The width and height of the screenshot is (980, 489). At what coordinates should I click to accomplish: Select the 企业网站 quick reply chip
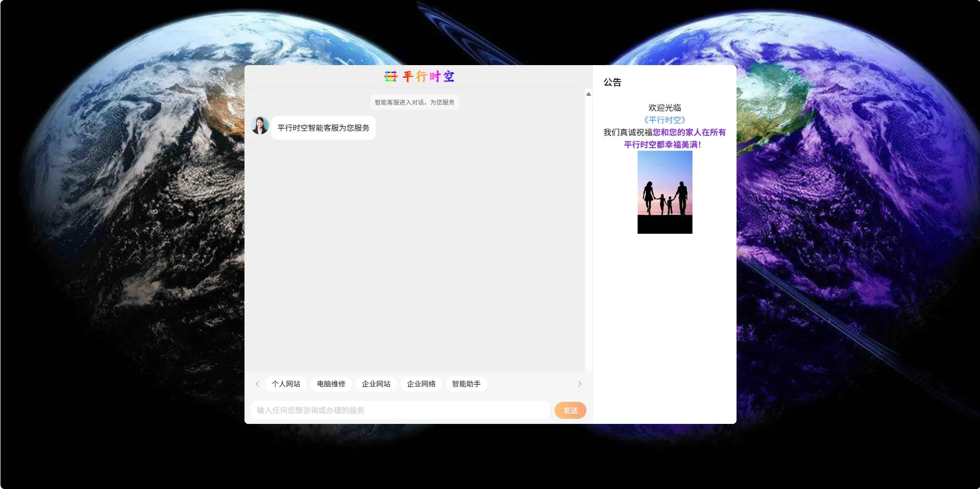point(376,383)
